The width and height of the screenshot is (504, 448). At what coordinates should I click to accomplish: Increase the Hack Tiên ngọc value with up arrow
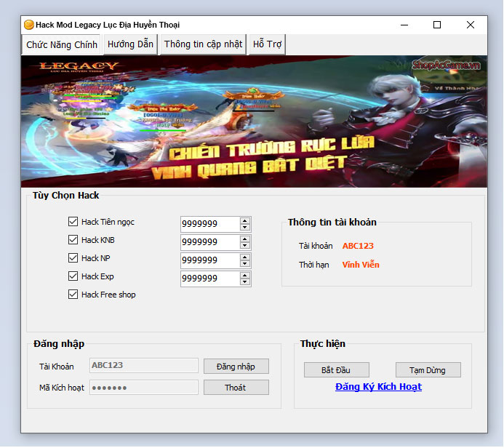coord(245,221)
